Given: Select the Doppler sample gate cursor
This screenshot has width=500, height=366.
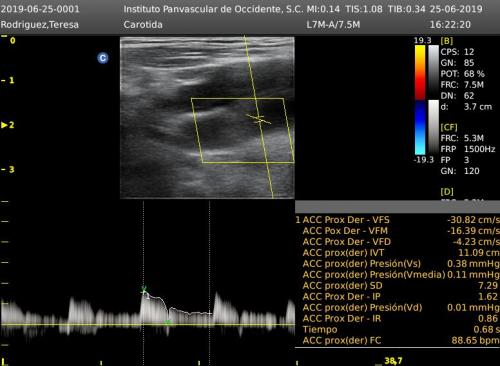Looking at the screenshot, I should [x=258, y=119].
